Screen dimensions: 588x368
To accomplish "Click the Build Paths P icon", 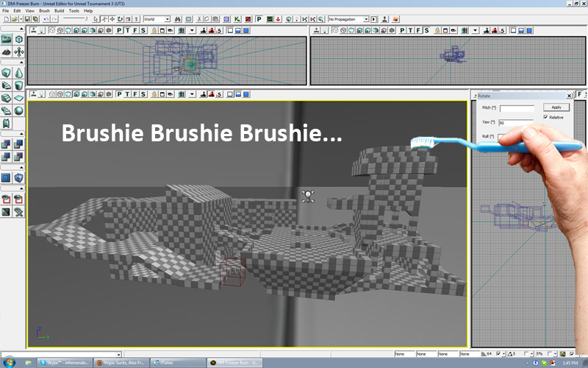I will coord(259,18).
